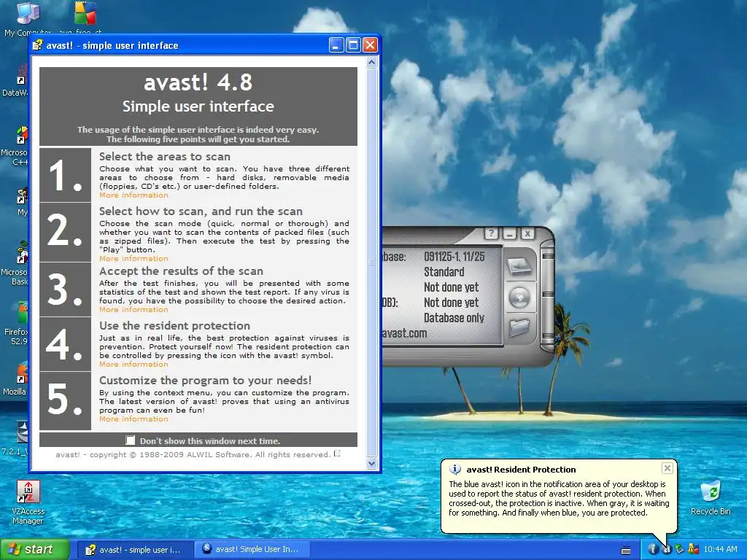Viewport: 747px width, 560px height.
Task: Open the My Computer desktop icon
Action: [x=28, y=18]
